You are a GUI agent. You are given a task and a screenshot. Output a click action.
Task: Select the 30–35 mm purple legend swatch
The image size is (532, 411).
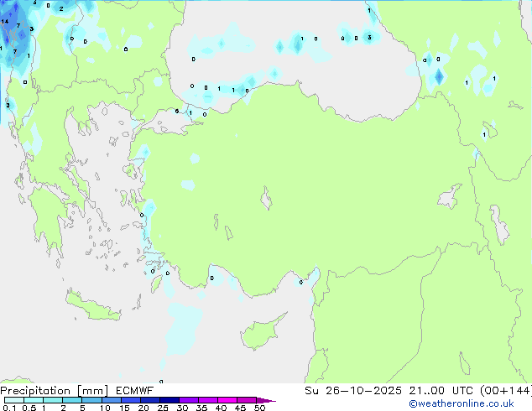coord(188,400)
